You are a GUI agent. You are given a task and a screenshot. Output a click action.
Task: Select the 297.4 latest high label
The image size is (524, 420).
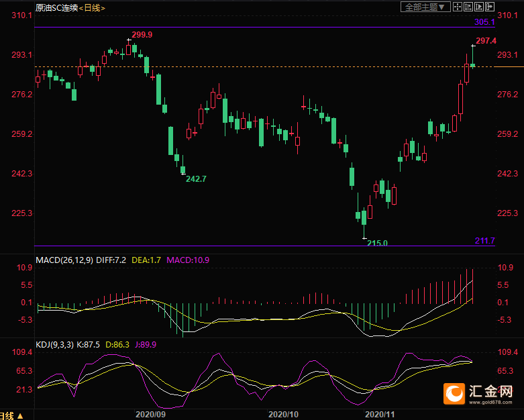click(486, 41)
